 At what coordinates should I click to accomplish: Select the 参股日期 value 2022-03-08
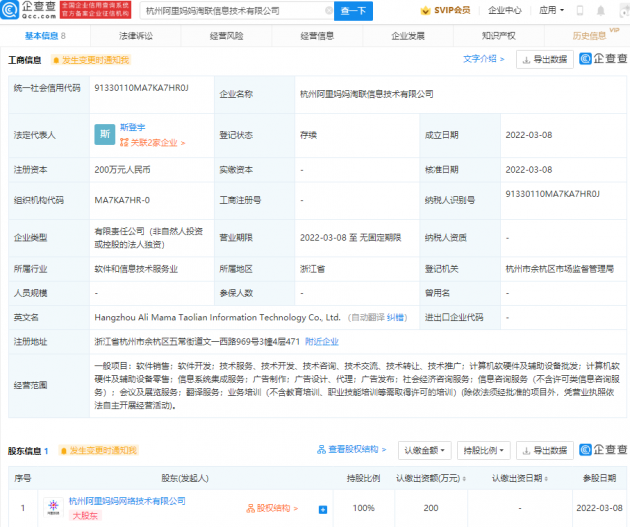(599, 508)
